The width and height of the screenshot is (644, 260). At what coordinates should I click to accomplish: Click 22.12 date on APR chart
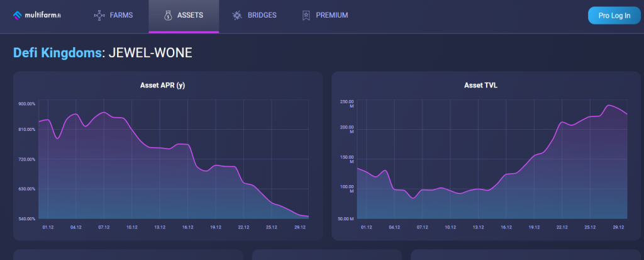click(x=243, y=227)
